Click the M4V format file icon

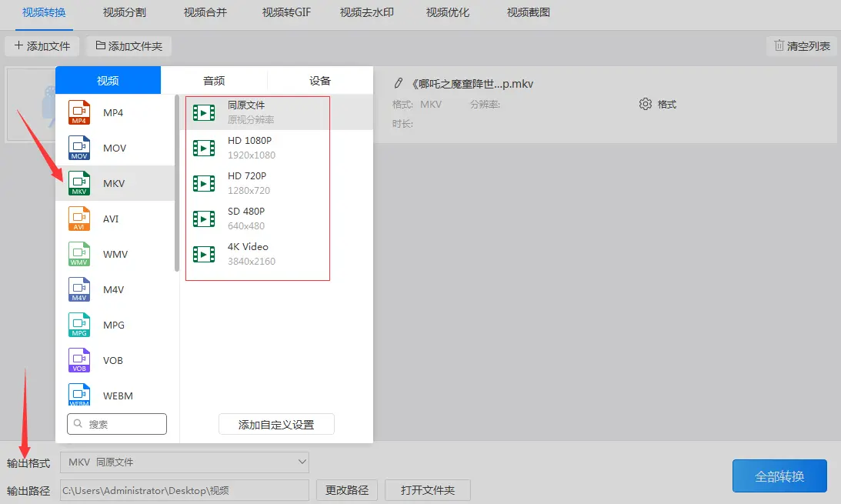78,289
